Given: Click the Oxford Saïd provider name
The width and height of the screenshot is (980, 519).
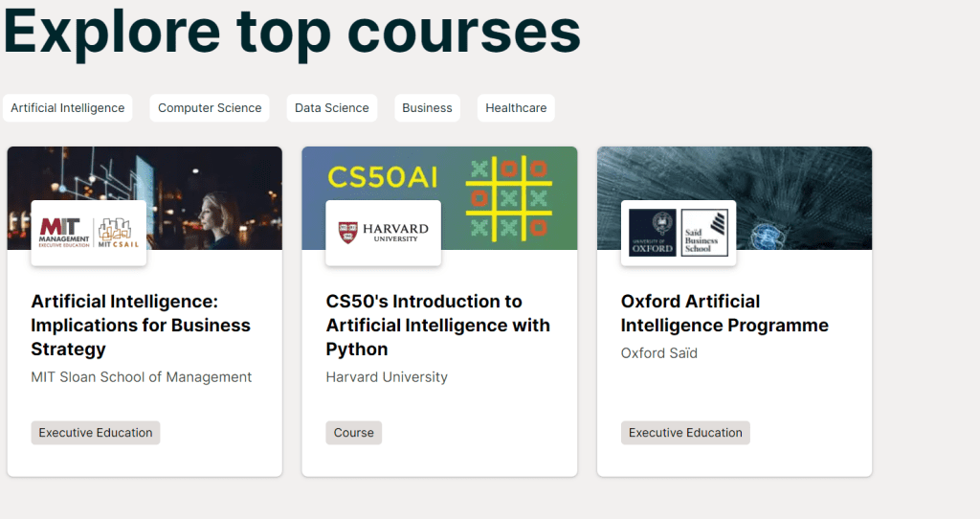Looking at the screenshot, I should [659, 353].
